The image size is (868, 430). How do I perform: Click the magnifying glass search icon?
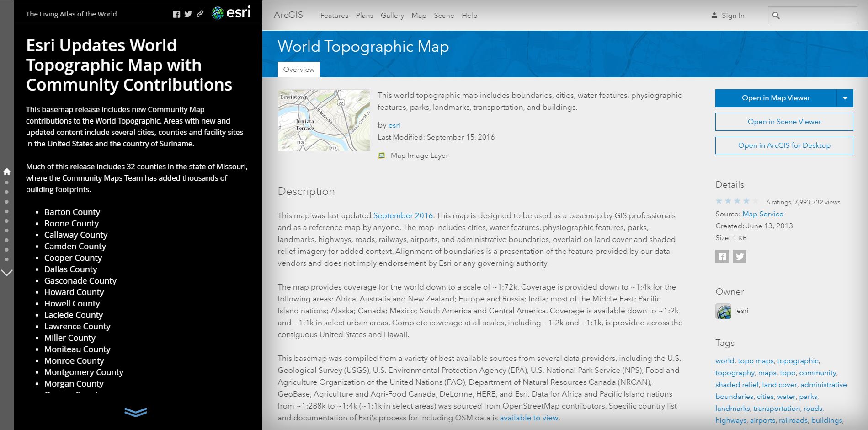[776, 16]
